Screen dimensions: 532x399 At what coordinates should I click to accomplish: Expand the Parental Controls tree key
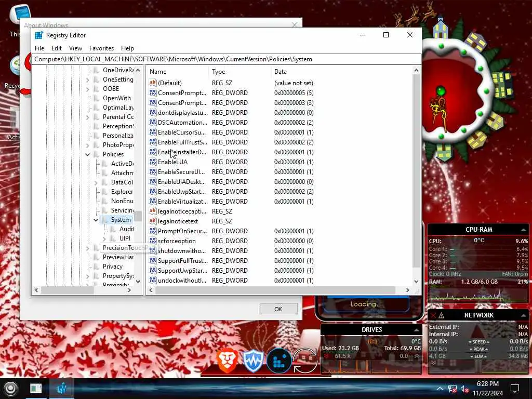[x=87, y=117]
